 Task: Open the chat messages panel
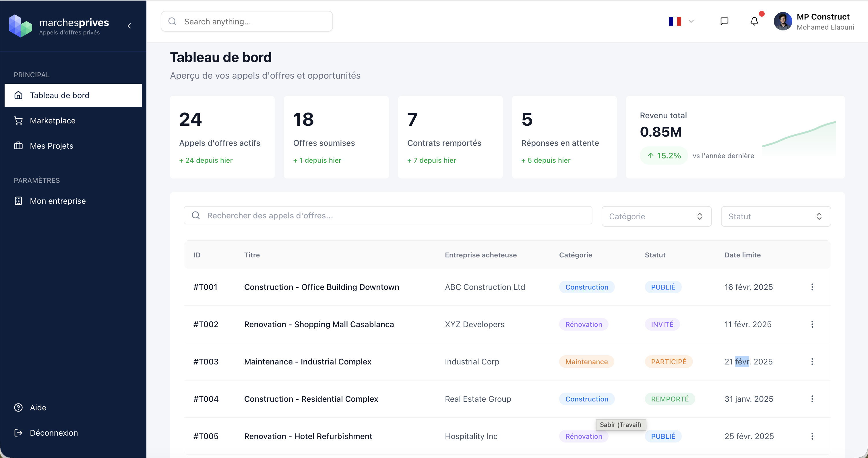[x=724, y=21]
